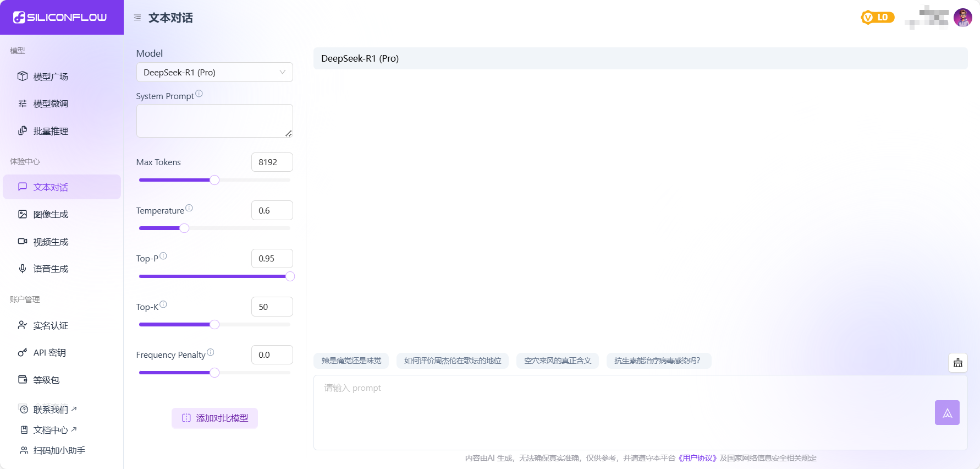
Task: Click the 联系我们 question mark icon
Action: coord(24,410)
